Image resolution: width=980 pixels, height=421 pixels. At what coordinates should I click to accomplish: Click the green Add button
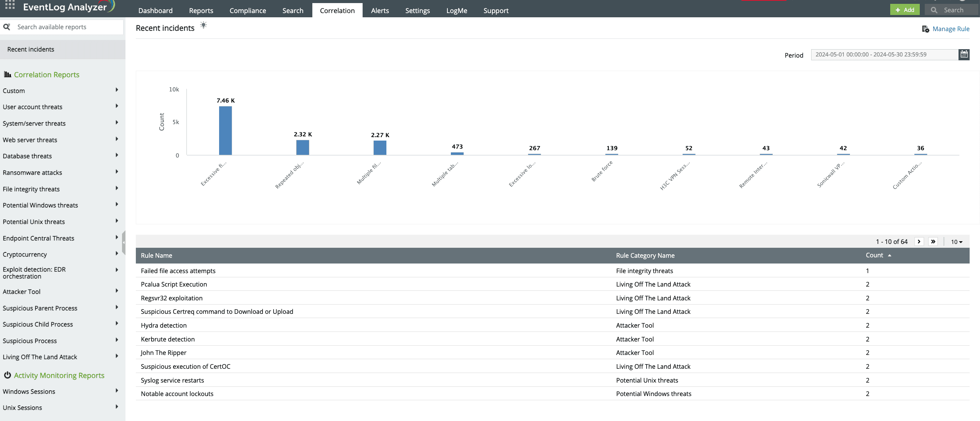[904, 10]
